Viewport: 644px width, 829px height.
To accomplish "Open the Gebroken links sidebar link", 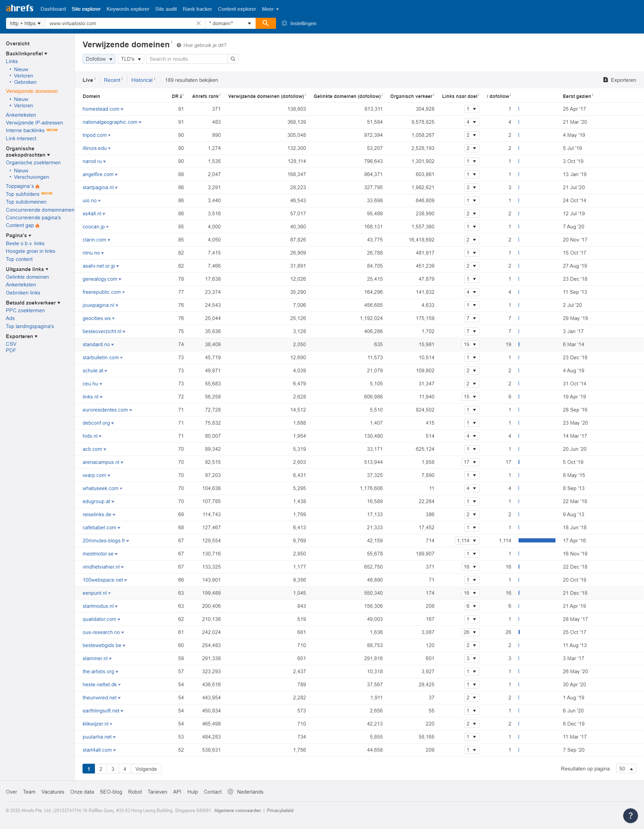I will pos(23,293).
